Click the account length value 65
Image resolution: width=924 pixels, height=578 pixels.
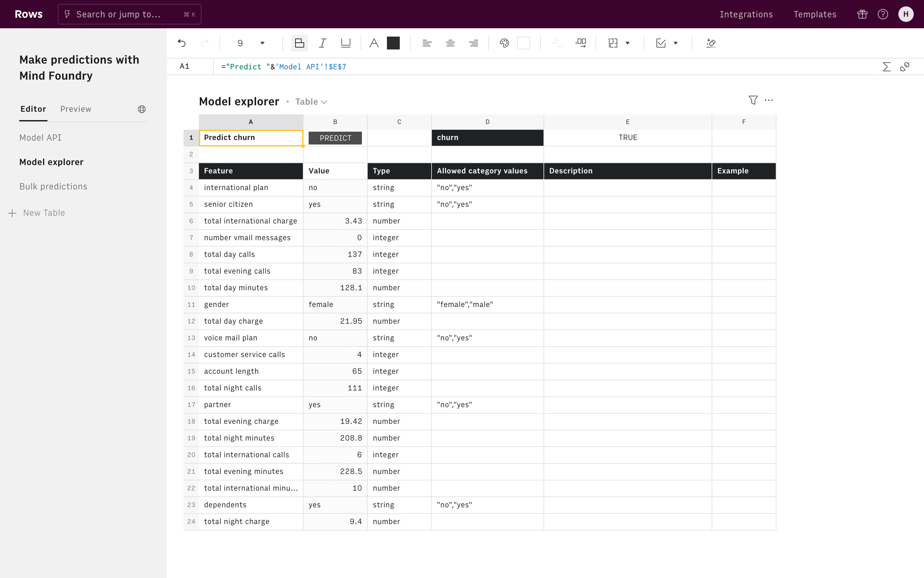point(335,371)
